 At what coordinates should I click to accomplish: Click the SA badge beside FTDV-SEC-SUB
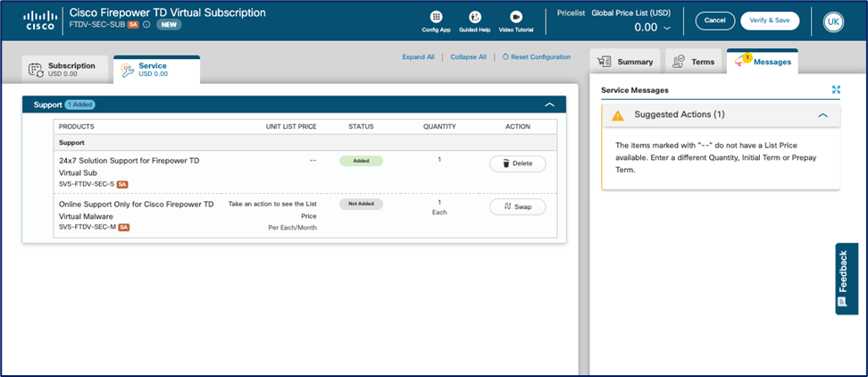133,24
